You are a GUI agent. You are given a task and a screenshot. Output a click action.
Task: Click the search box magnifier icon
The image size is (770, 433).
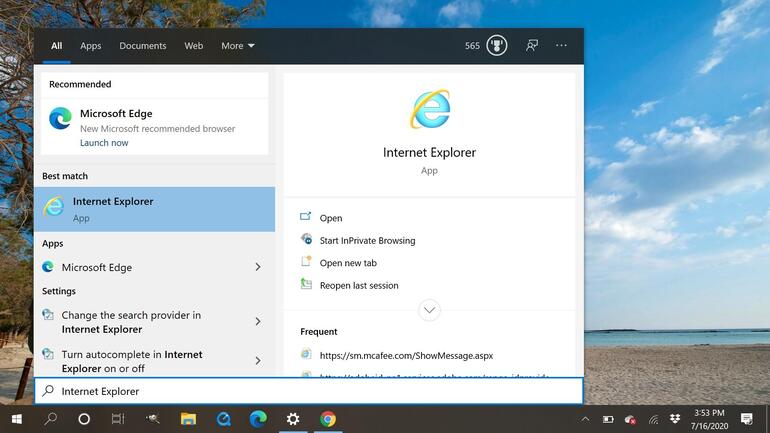click(x=48, y=391)
